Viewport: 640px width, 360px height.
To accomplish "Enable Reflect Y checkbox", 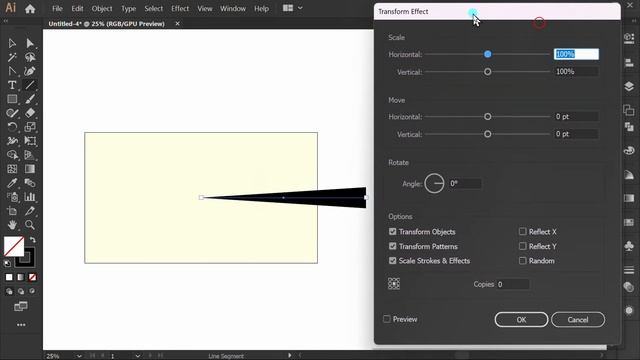I will [x=522, y=246].
